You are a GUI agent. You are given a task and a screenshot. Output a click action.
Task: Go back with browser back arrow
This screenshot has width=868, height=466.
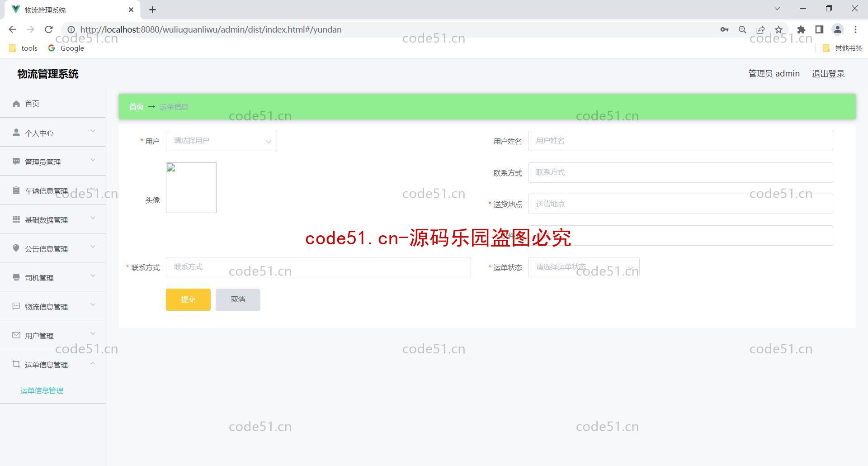(x=12, y=29)
